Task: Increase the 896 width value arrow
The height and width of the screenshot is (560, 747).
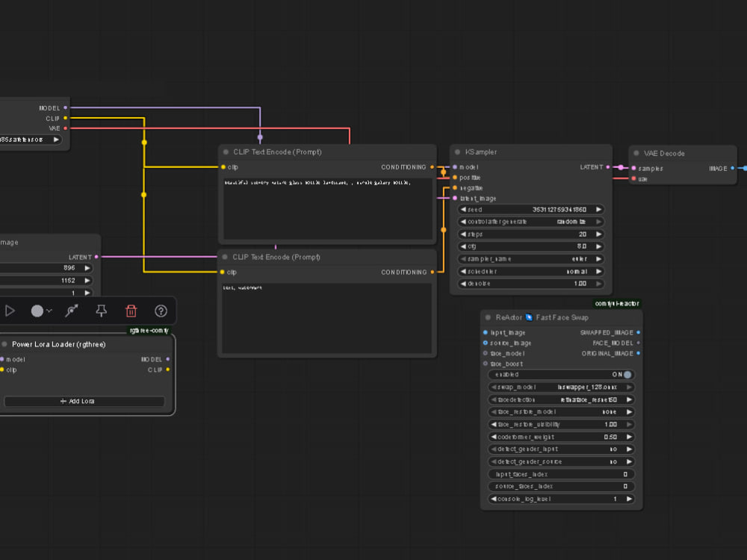Action: pyautogui.click(x=87, y=268)
